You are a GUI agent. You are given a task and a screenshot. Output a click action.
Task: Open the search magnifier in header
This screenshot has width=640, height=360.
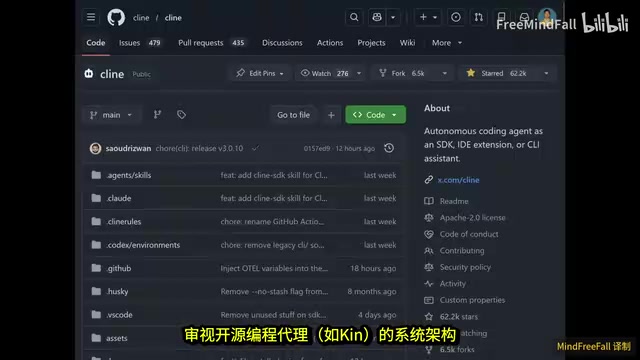click(x=354, y=17)
